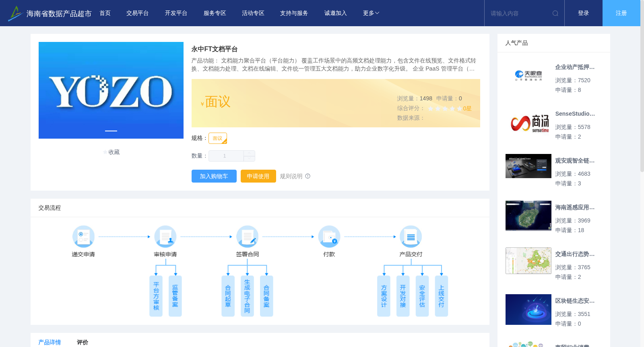Click the quantity input field
Image resolution: width=644 pixels, height=347 pixels.
tap(226, 156)
